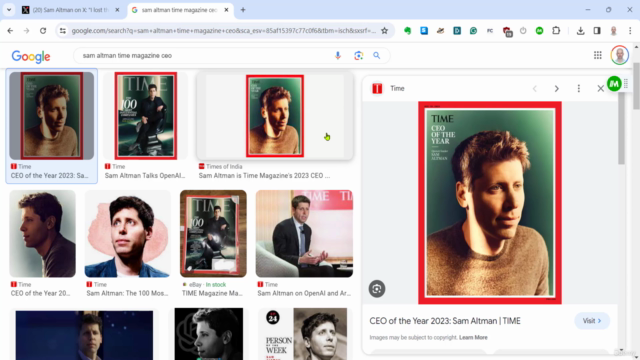This screenshot has height=360, width=640.
Task: Show the next image in preview panel
Action: tap(556, 89)
